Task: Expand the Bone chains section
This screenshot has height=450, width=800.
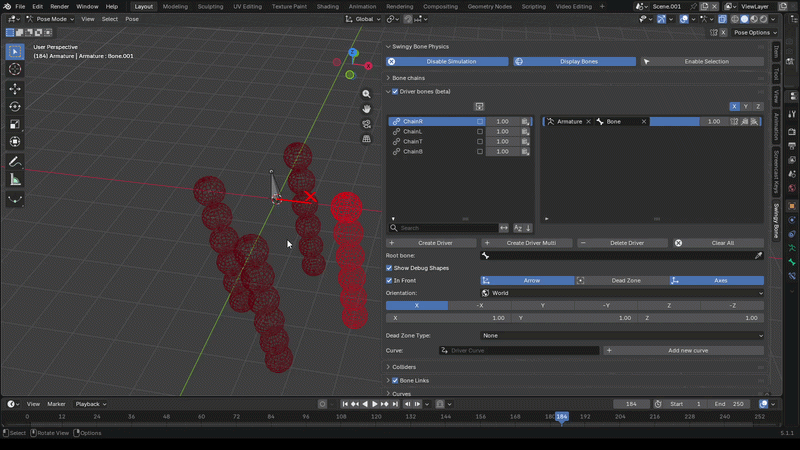Action: 388,78
